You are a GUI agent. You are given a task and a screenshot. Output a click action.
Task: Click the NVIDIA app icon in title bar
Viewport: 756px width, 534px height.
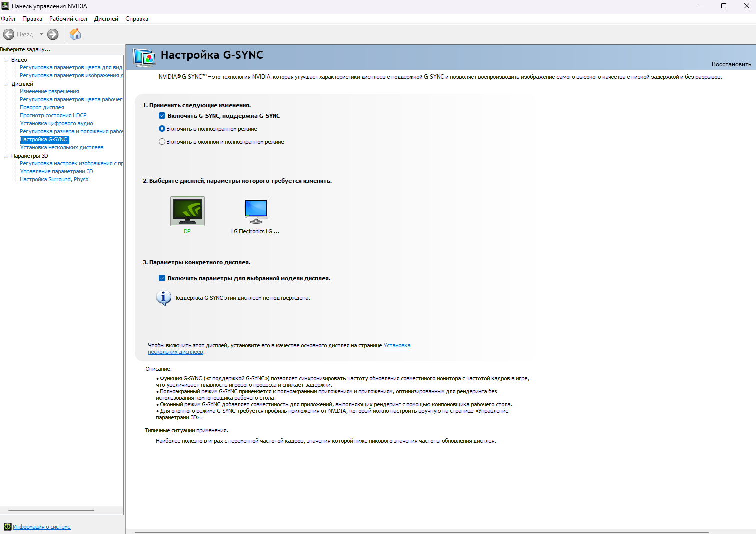5,6
